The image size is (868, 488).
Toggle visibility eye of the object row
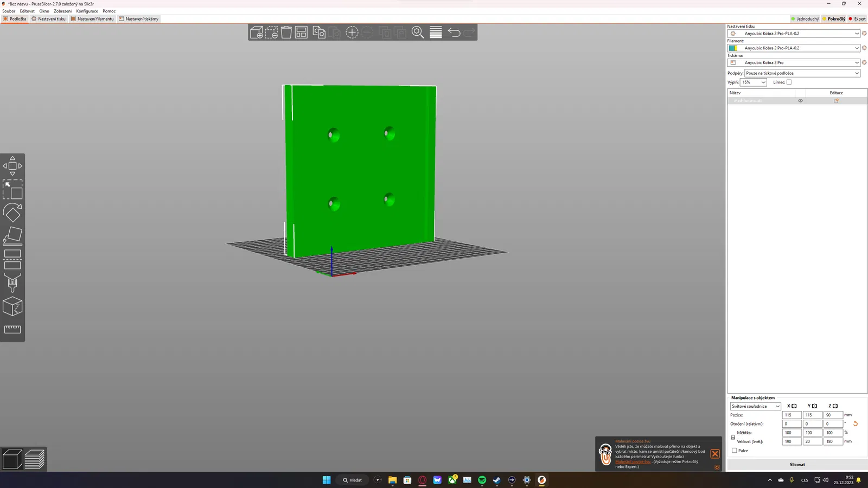800,100
